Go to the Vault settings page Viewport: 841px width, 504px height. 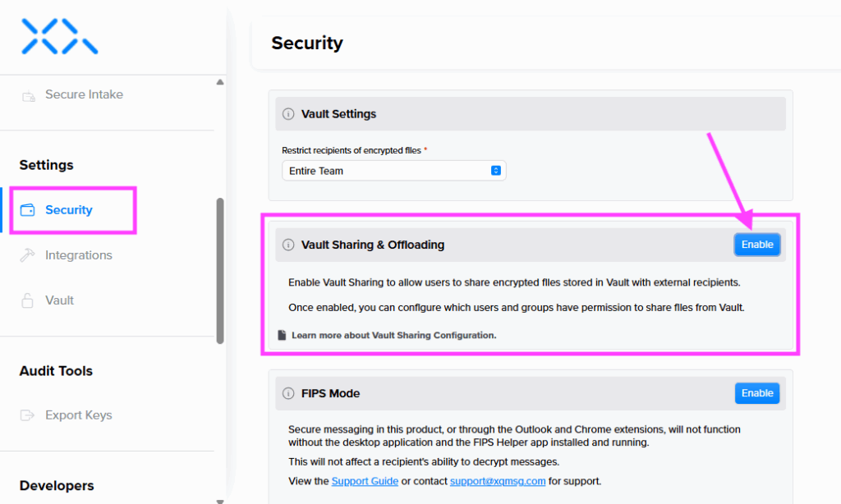click(x=60, y=300)
